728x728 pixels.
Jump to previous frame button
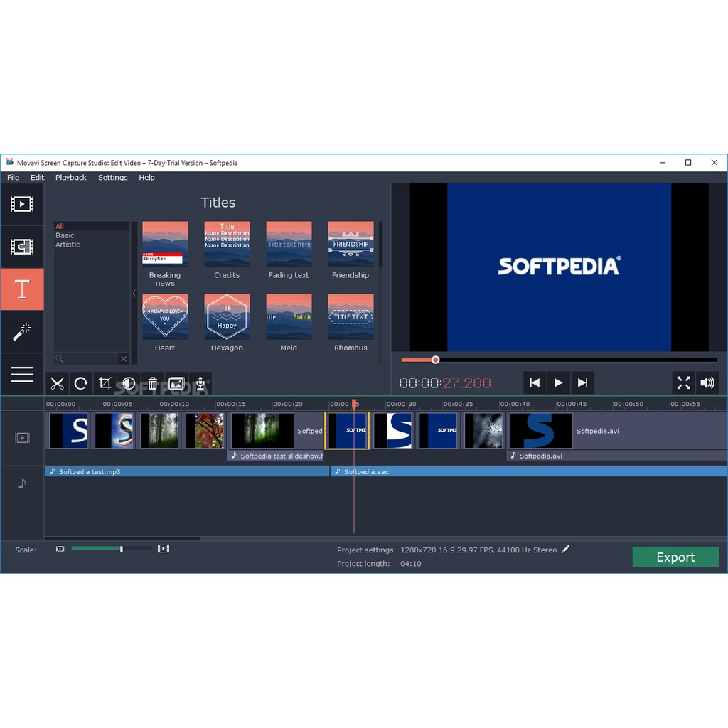pyautogui.click(x=535, y=383)
